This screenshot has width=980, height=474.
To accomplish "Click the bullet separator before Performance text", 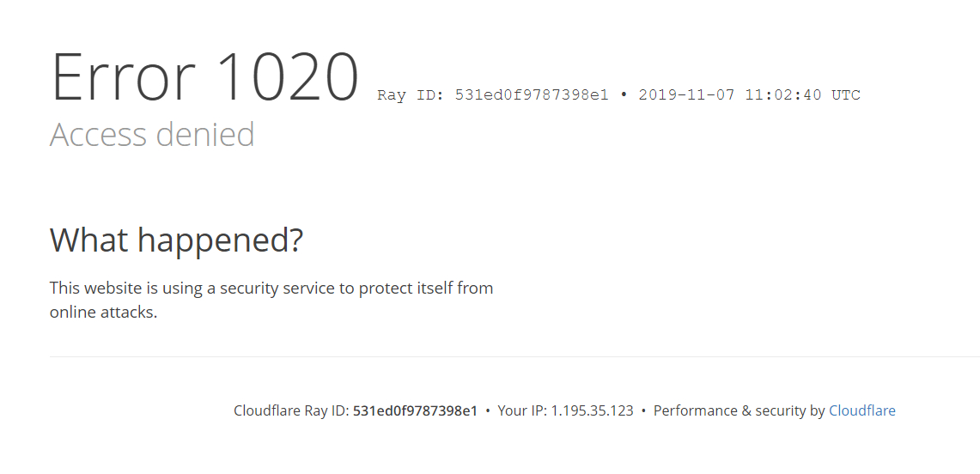I will click(643, 411).
